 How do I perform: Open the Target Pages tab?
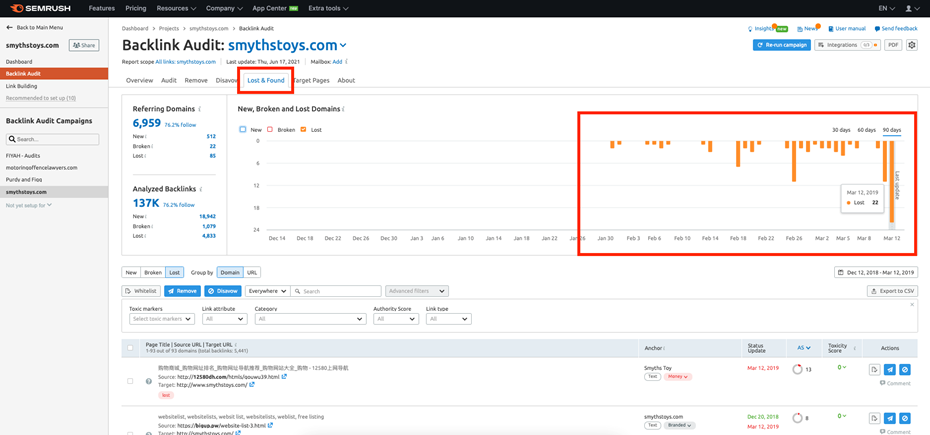point(312,80)
